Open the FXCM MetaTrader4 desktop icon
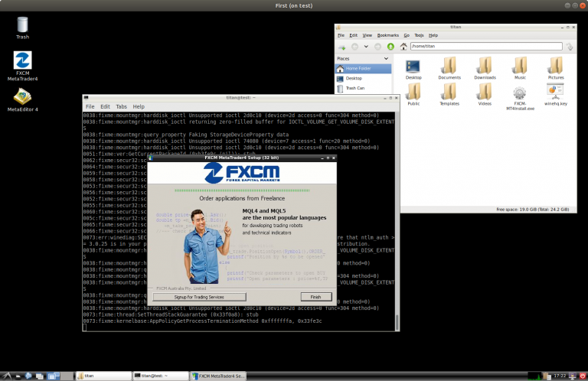The height and width of the screenshot is (381, 588). click(22, 63)
